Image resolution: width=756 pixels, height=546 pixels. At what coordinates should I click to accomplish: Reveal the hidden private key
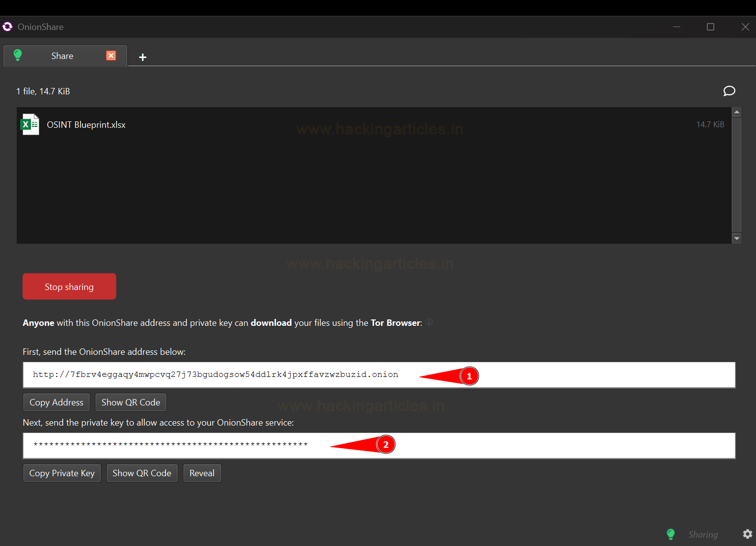(202, 473)
